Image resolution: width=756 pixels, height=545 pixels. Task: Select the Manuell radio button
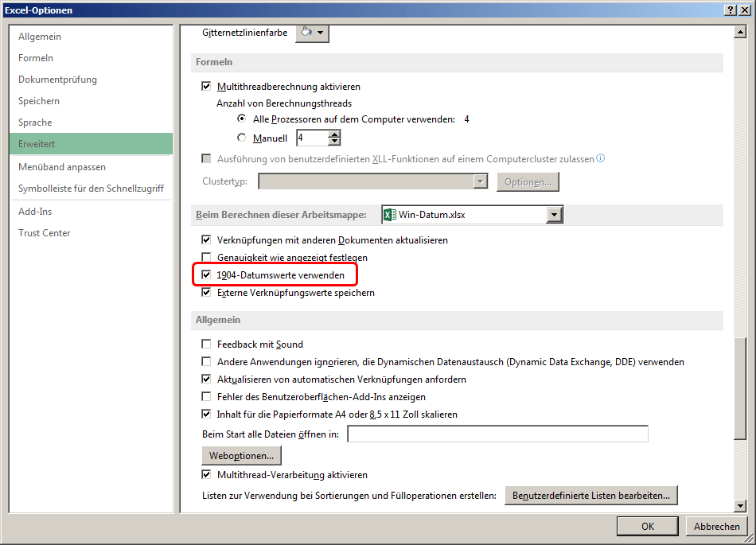point(242,138)
